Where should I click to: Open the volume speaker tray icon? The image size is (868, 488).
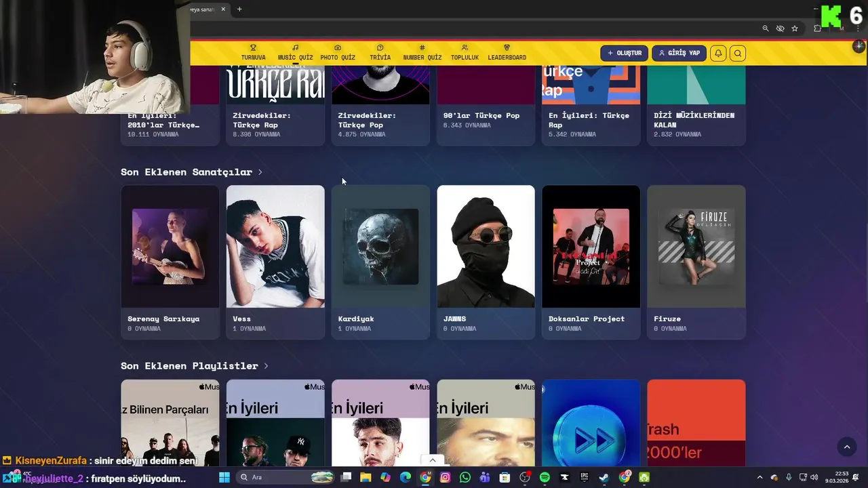814,477
